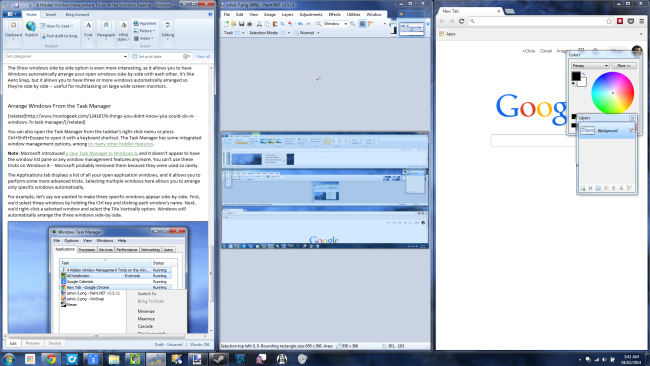Open the Paint.NET File menu
This screenshot has width=650, height=366.
(x=227, y=15)
